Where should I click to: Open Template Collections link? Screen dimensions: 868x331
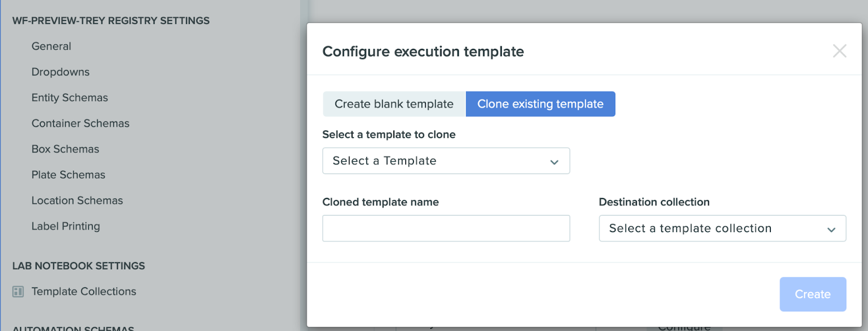(84, 291)
